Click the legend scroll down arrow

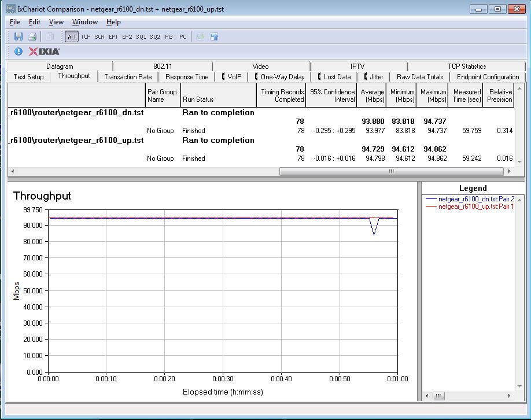click(519, 386)
